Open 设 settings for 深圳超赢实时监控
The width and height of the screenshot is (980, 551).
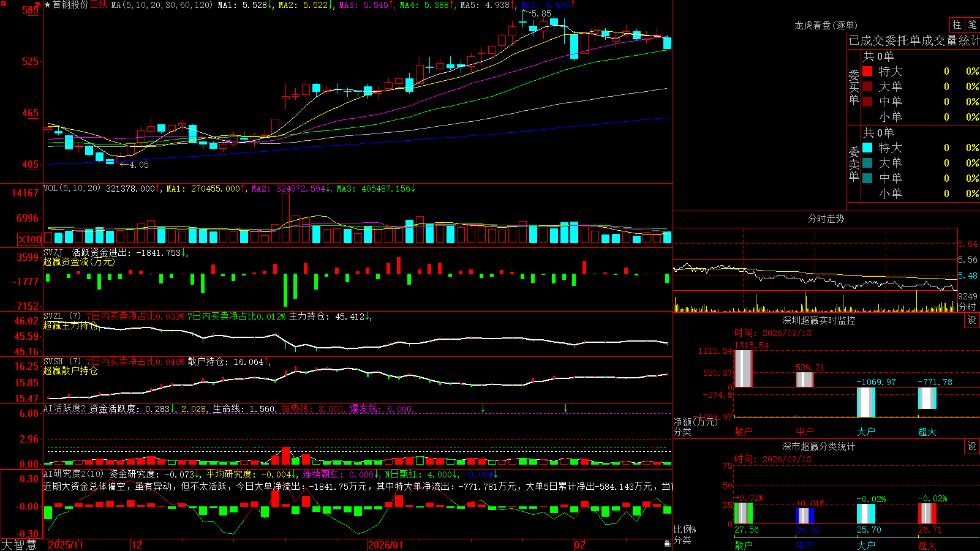click(972, 320)
